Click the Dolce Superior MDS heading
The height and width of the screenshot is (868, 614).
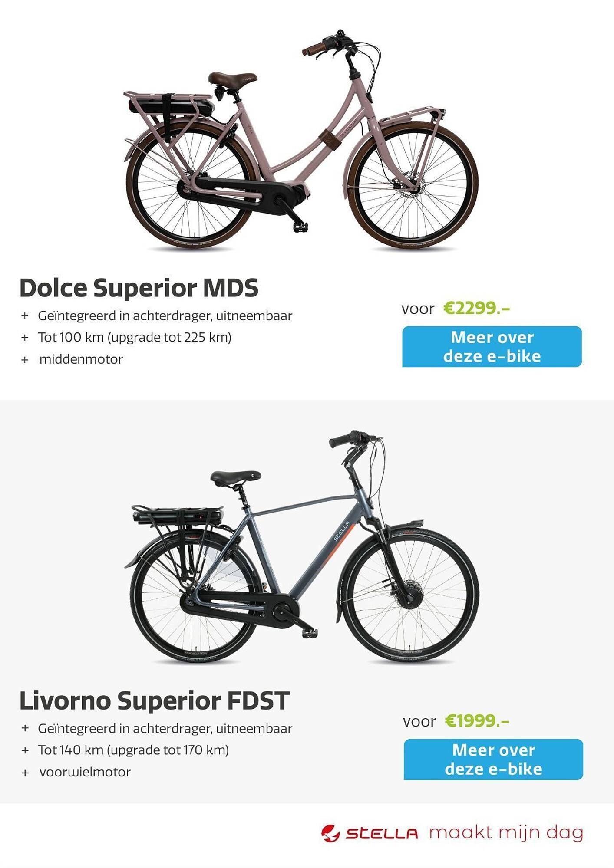(x=139, y=288)
